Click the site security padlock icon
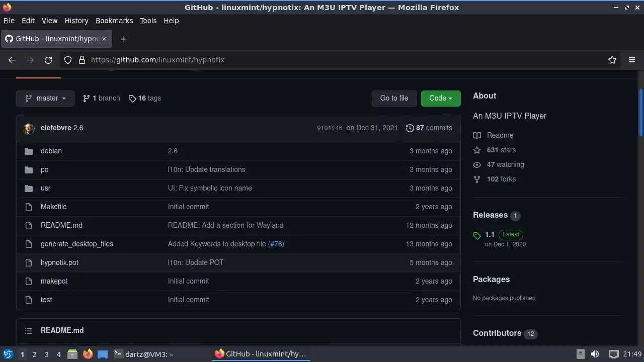Viewport: 644px width, 362px height. click(82, 60)
